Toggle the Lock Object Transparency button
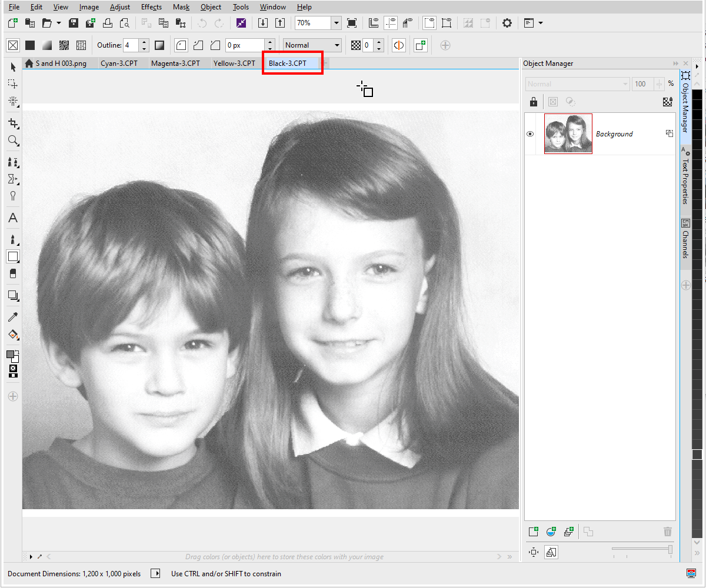 point(668,101)
